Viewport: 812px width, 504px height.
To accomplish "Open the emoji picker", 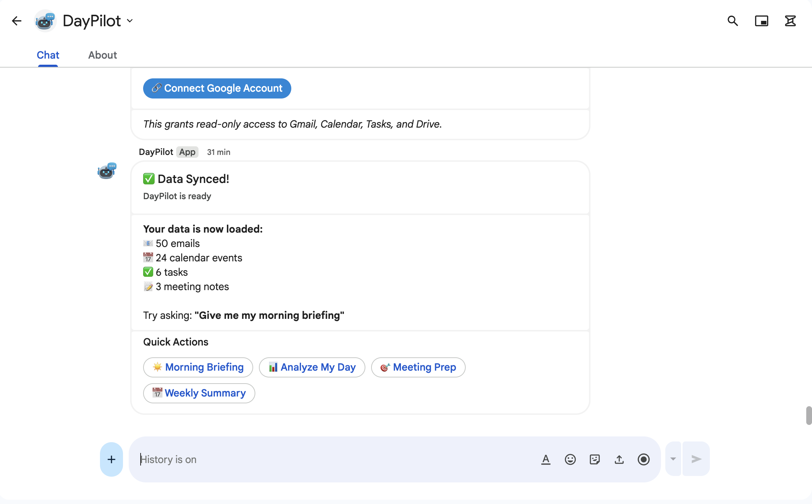I will pos(570,459).
